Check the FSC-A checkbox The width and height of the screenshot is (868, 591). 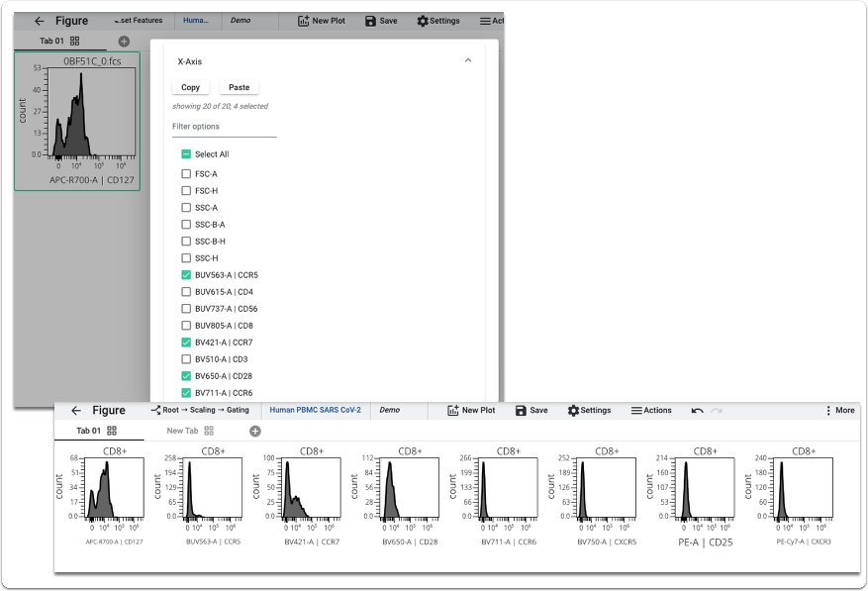click(186, 174)
